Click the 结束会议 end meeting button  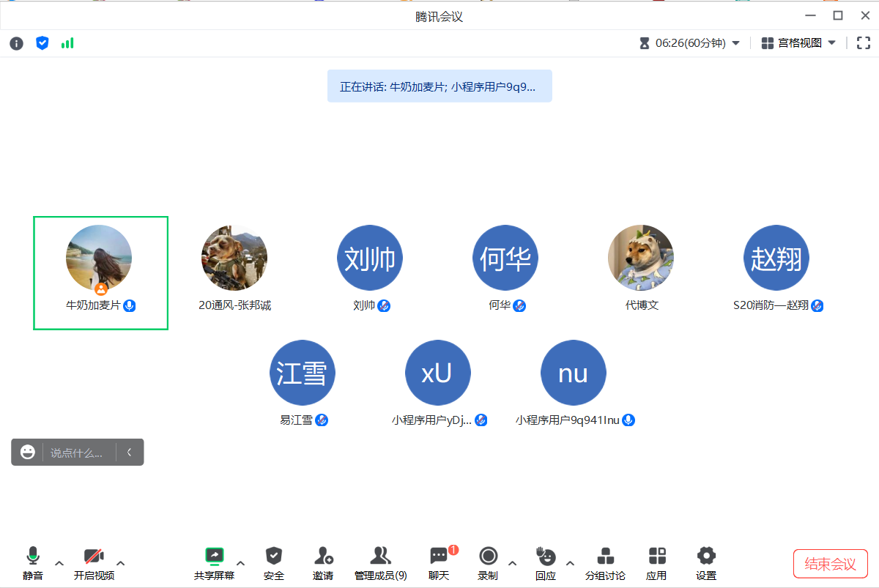click(830, 564)
